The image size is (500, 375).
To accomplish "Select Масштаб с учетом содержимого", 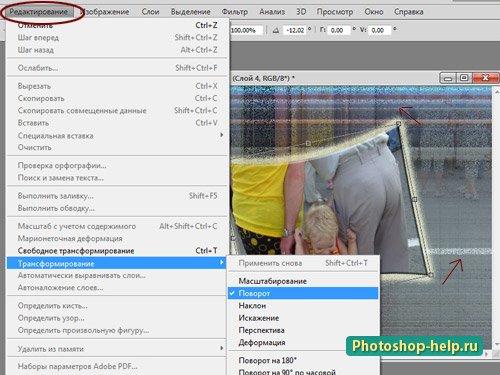I will coord(117,226).
